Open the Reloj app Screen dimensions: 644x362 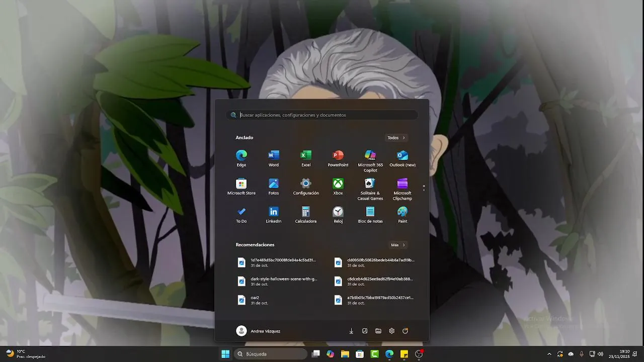click(x=338, y=215)
